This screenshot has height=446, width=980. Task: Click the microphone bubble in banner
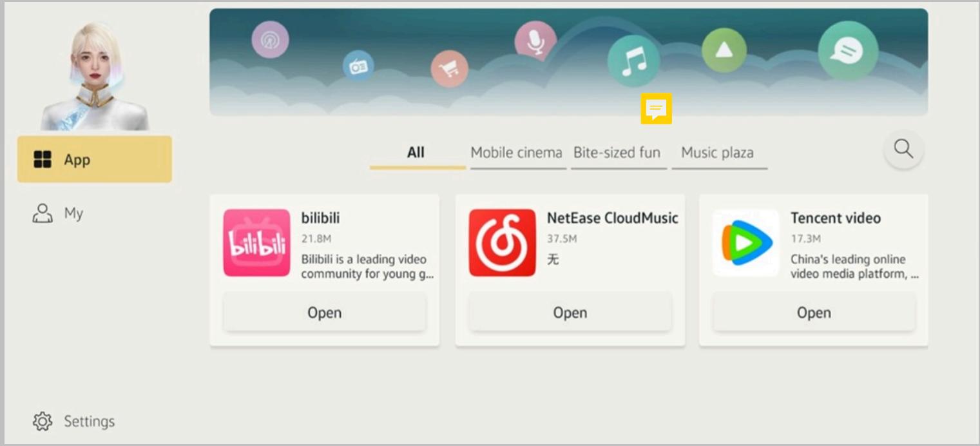(x=535, y=41)
